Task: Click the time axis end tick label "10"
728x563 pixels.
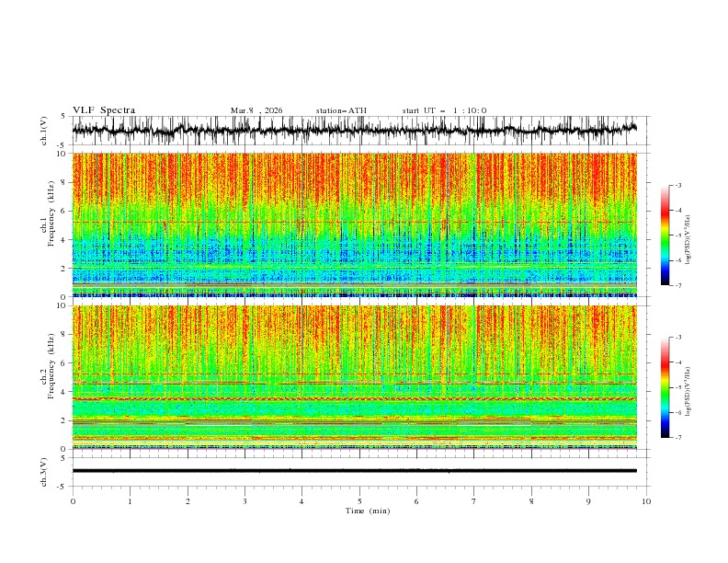Action: coord(646,501)
